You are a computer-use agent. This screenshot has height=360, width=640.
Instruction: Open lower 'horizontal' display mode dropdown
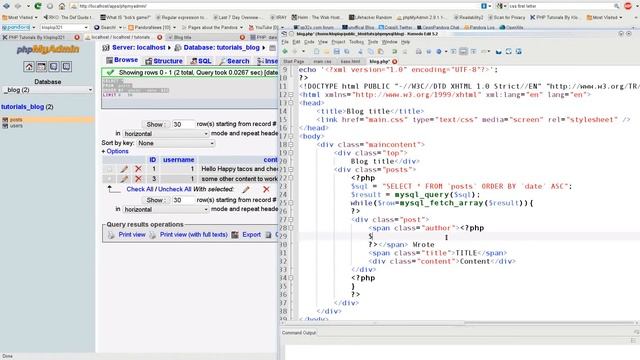pos(166,209)
